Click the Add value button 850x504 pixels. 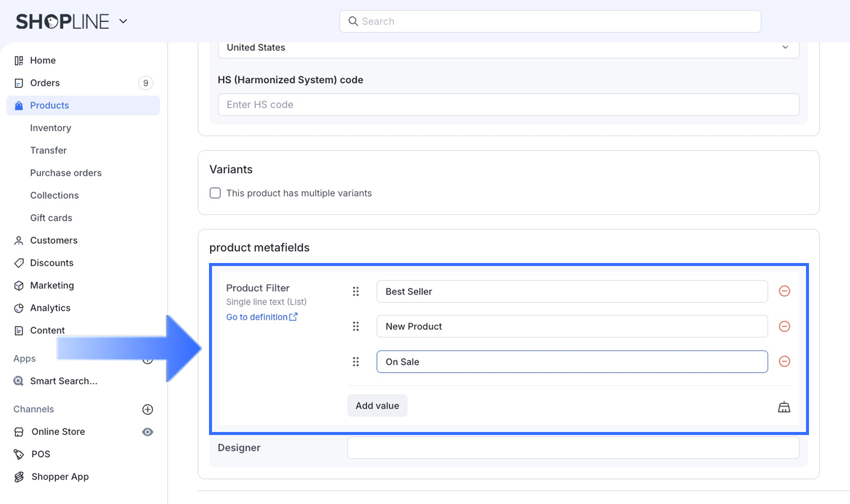[377, 405]
